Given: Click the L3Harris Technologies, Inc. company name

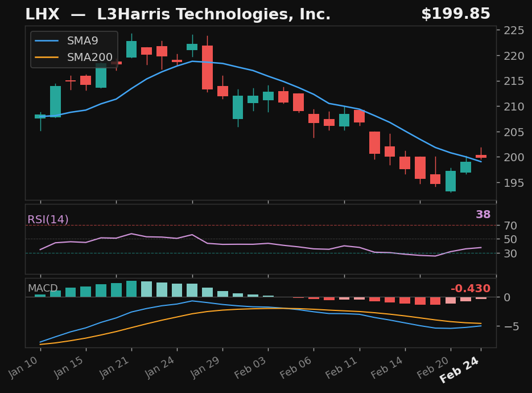Looking at the screenshot, I should 214,14.
